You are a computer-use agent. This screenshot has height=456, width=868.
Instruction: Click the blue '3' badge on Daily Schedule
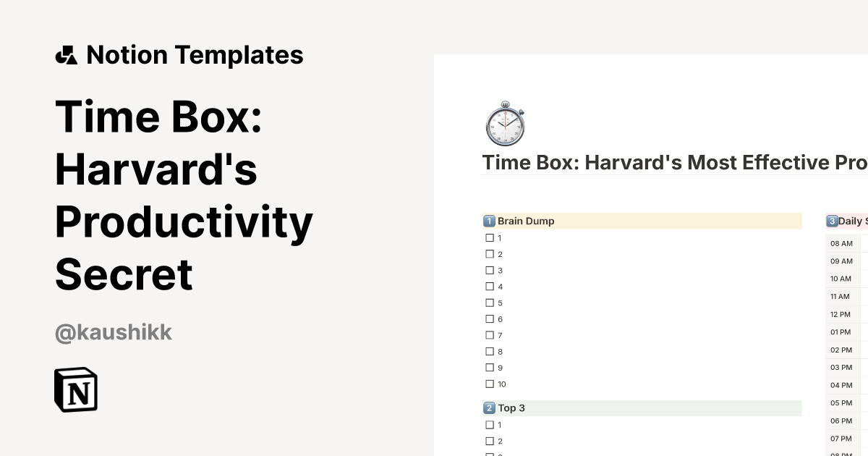(832, 221)
